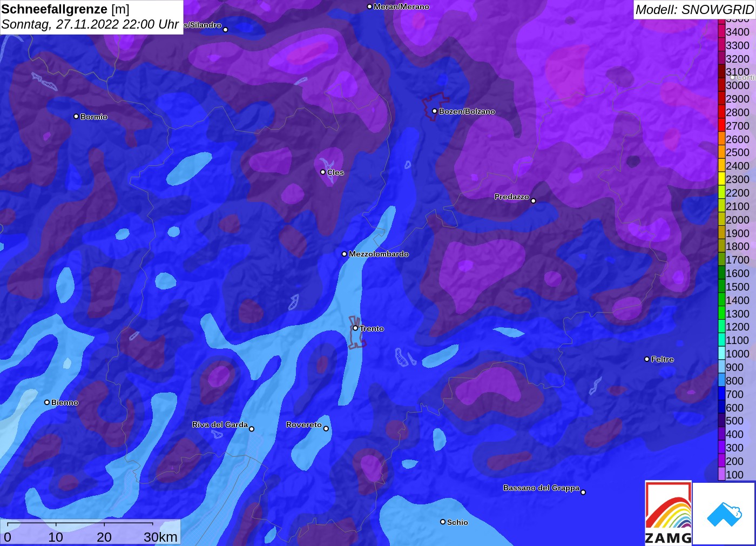The height and width of the screenshot is (546, 756).
Task: Click the scale bar 30km label
Action: [x=160, y=537]
